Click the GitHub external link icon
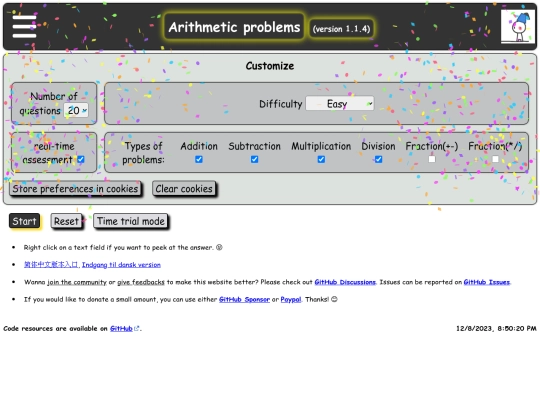 136,329
